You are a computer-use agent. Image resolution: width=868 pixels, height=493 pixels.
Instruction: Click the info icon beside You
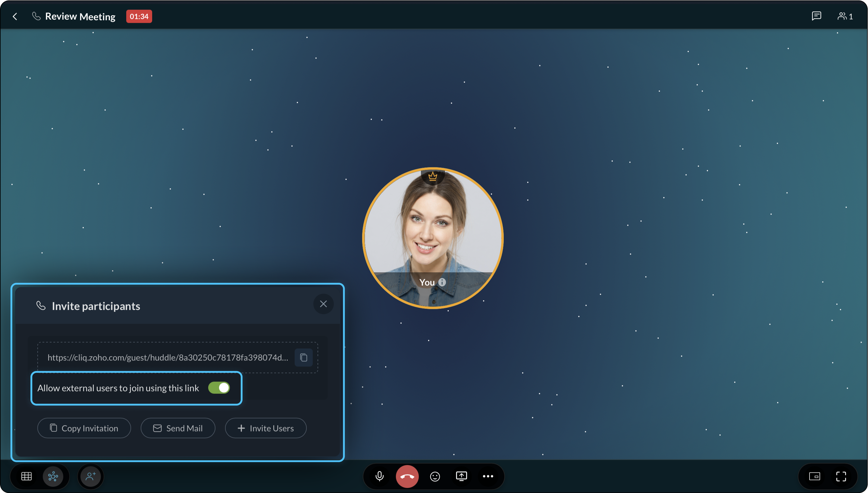[442, 282]
